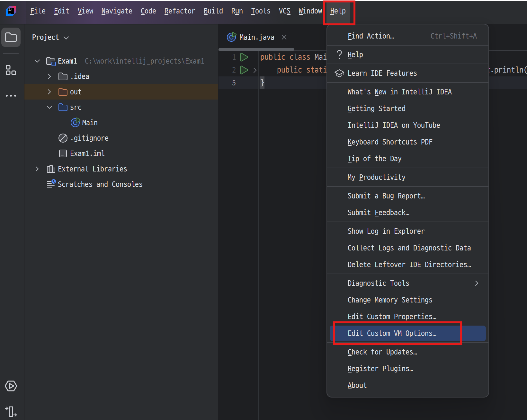Open the Tools menu
Image resolution: width=527 pixels, height=420 pixels.
coord(261,11)
